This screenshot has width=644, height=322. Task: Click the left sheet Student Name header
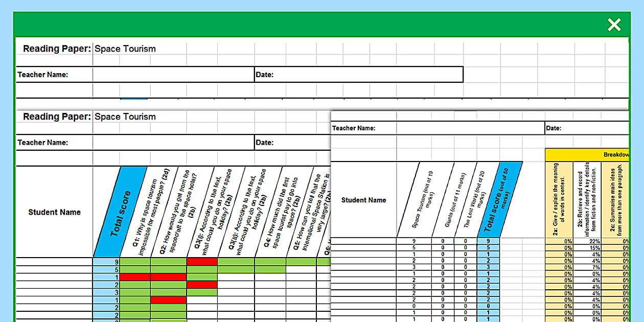click(54, 212)
